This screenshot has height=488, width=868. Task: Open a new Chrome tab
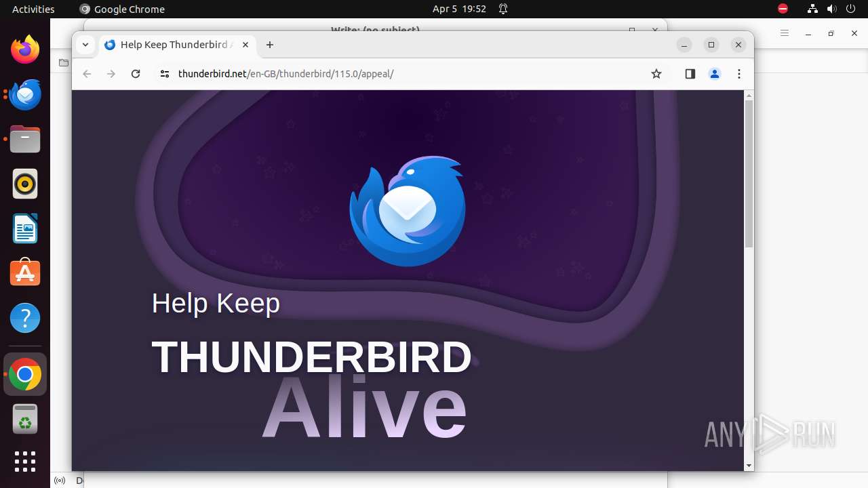tap(270, 45)
